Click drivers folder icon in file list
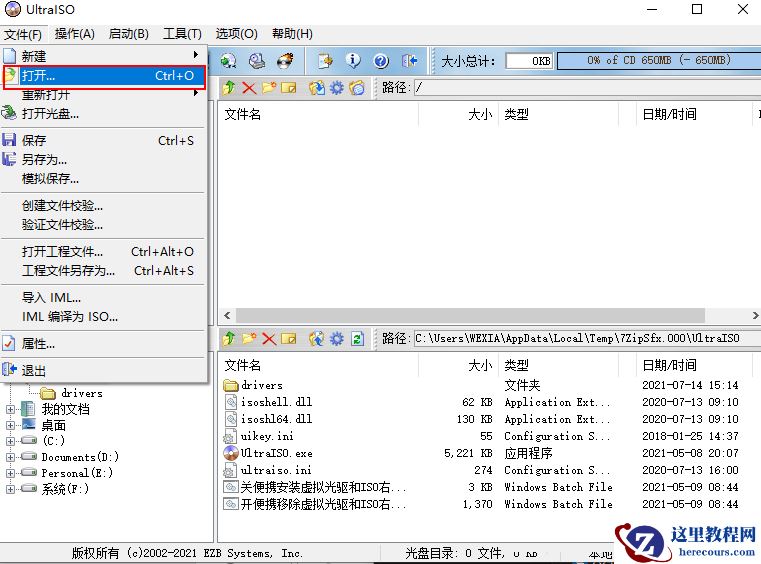 coord(231,385)
